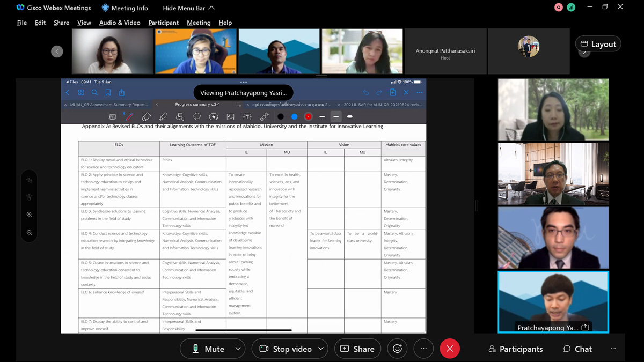Collapse menu bar via Hide Menu Bar
Image resolution: width=644 pixels, height=362 pixels.
pos(189,8)
